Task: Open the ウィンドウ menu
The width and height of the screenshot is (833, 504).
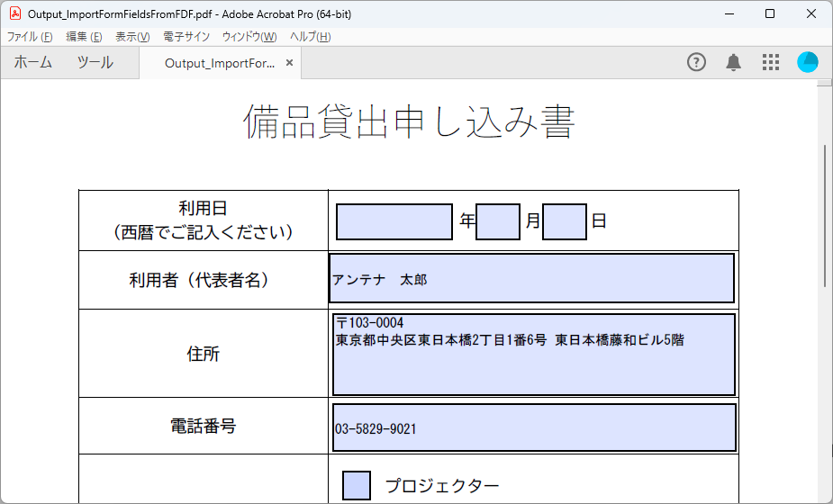Action: pyautogui.click(x=249, y=37)
